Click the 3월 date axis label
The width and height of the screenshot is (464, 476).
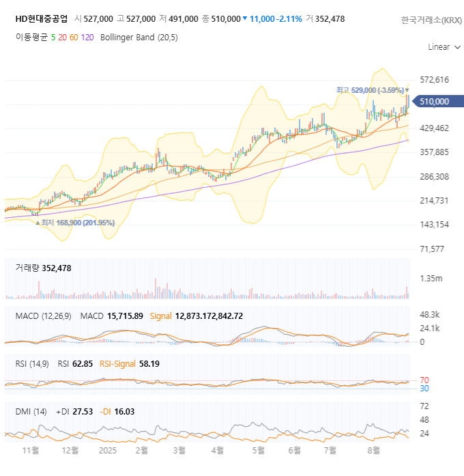(x=179, y=450)
